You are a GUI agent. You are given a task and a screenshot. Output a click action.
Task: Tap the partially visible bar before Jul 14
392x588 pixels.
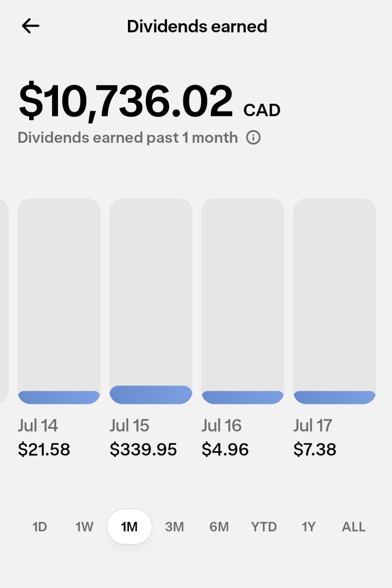click(4, 301)
